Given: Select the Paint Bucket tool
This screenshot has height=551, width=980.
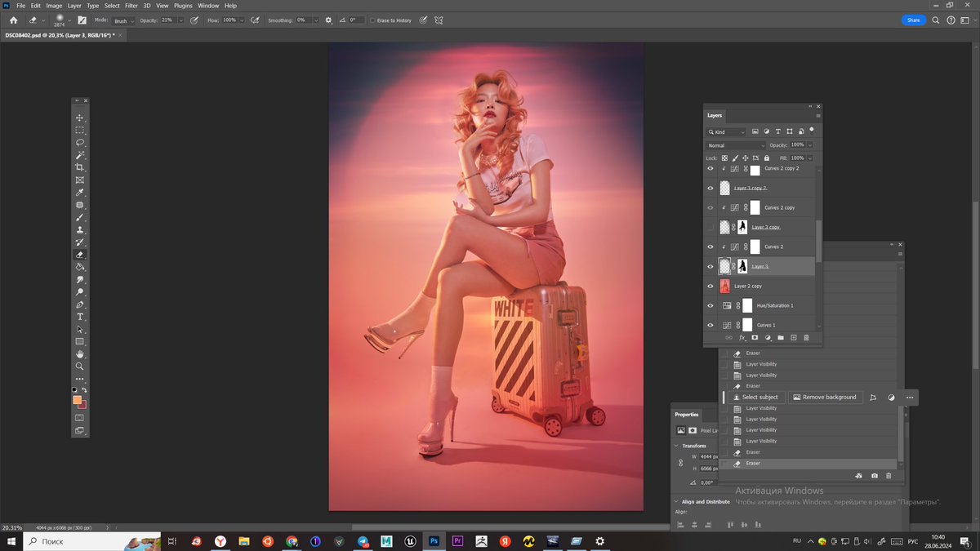Looking at the screenshot, I should tap(80, 267).
